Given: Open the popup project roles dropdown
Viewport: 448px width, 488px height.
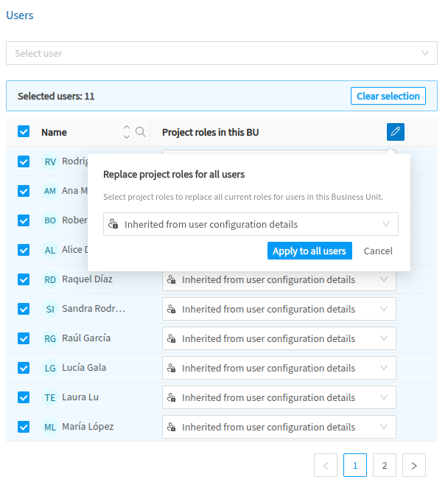Looking at the screenshot, I should tap(251, 224).
